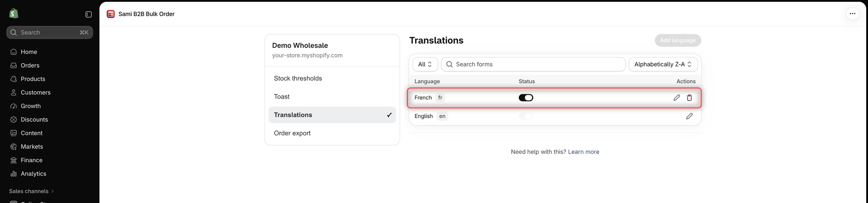The height and width of the screenshot is (203, 868).
Task: Open the three-dots more options menu
Action: coord(852,14)
